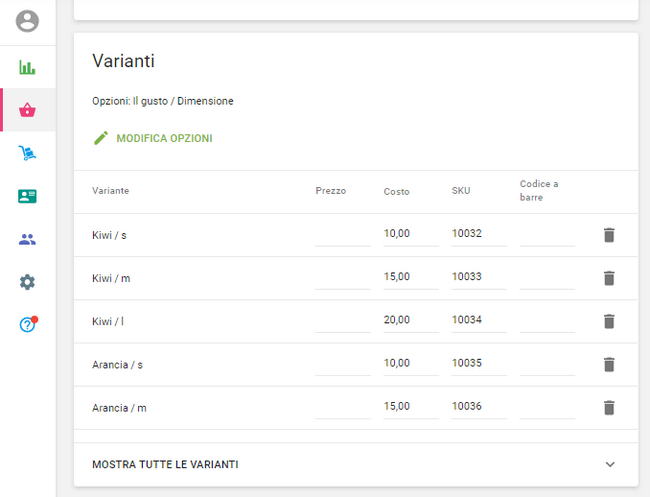The height and width of the screenshot is (497, 650).
Task: Click the Prezzo field for Kiwi / s
Action: (342, 234)
